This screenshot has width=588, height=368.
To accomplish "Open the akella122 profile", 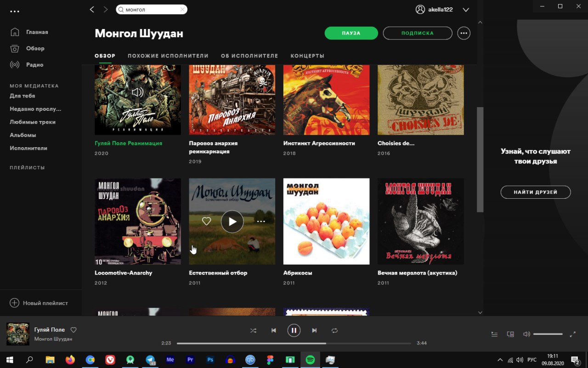I will pyautogui.click(x=434, y=10).
